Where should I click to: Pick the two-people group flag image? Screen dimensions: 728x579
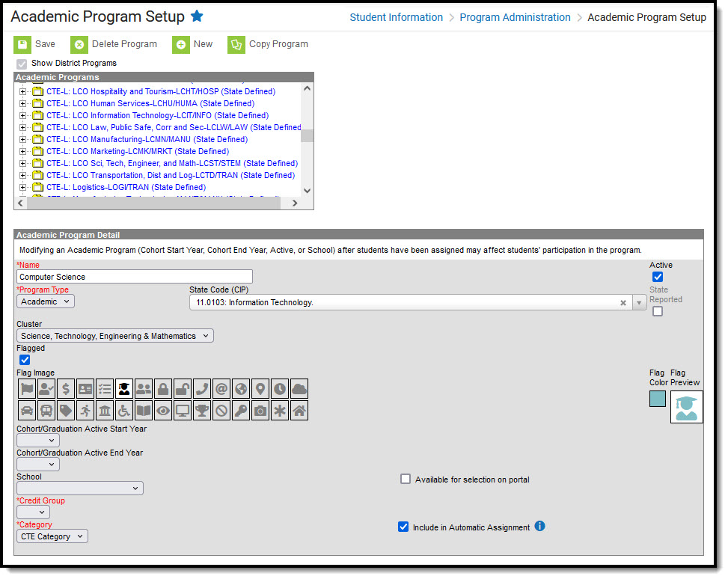(144, 389)
